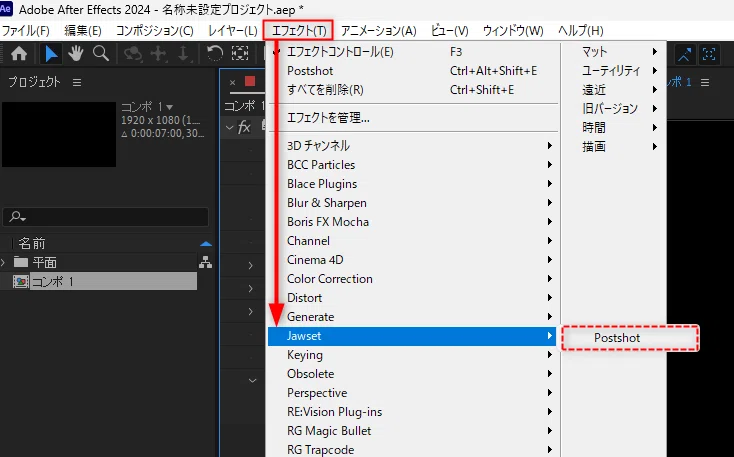The image size is (734, 457).
Task: Choose Postshot with Ctrl+Alt+Shift+E shortcut
Action: point(413,71)
